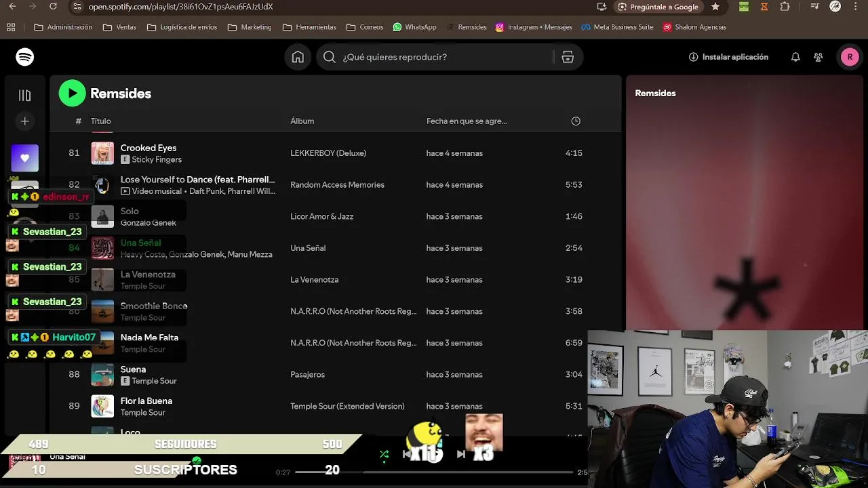Go back in the browser

point(12,7)
